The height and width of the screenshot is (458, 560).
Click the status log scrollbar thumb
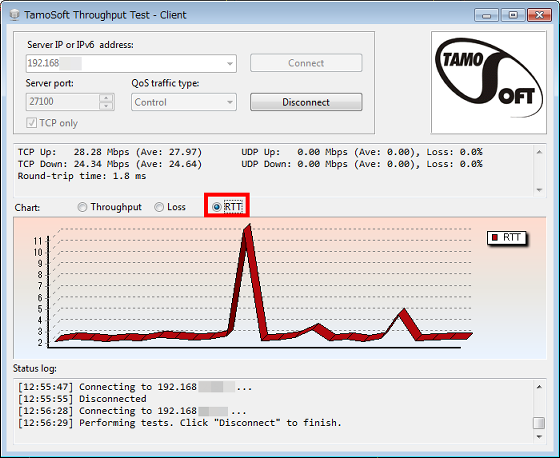(x=539, y=423)
